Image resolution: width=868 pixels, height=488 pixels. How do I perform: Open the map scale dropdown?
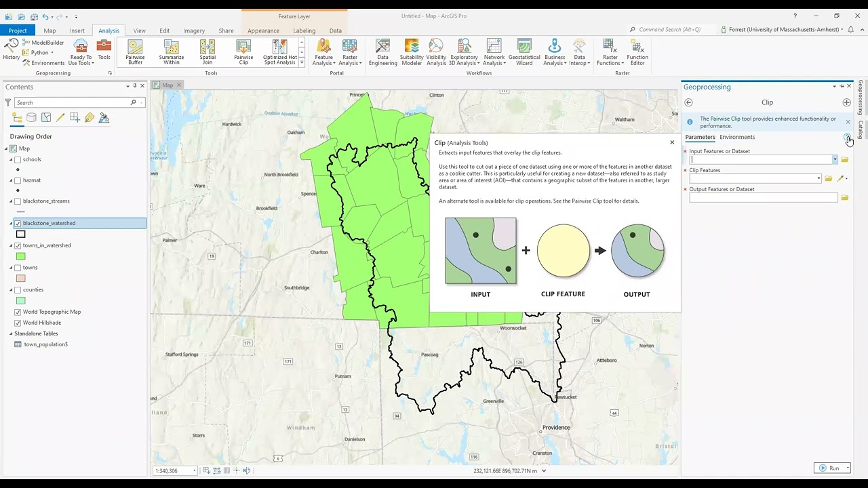(x=195, y=470)
